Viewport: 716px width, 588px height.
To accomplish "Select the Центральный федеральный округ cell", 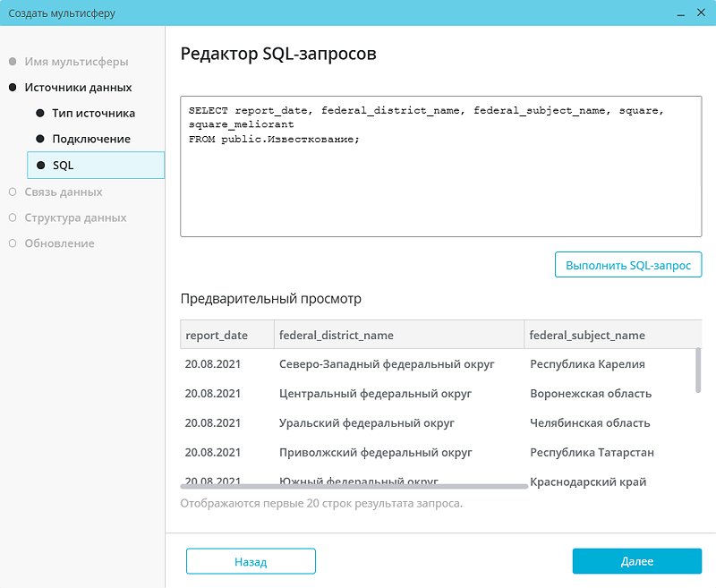I will coord(376,394).
